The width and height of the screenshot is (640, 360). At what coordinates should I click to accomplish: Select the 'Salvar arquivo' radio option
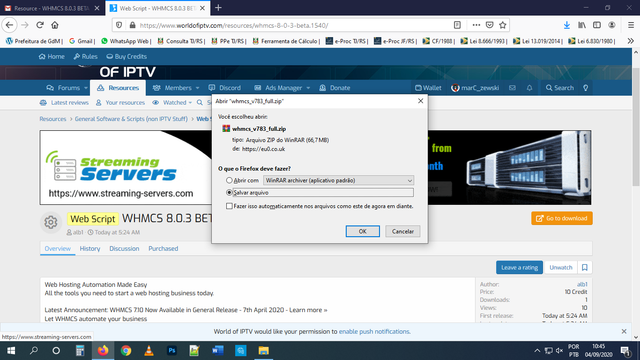[x=229, y=192]
